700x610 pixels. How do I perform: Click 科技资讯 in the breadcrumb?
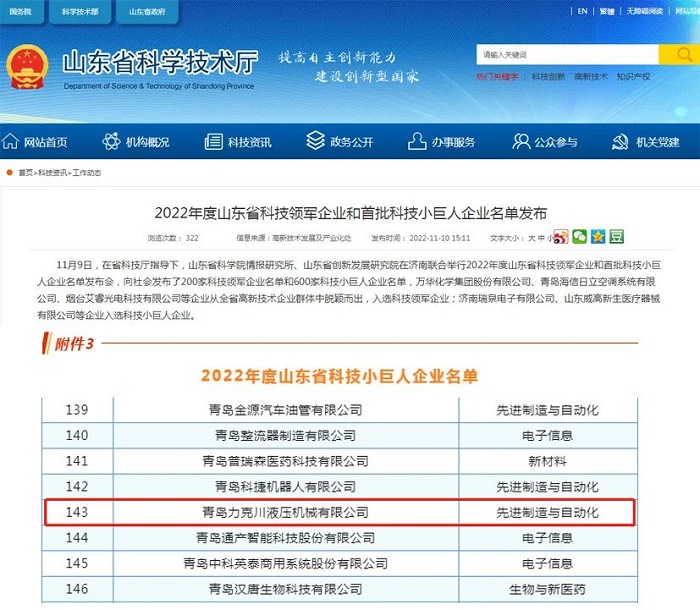click(52, 173)
